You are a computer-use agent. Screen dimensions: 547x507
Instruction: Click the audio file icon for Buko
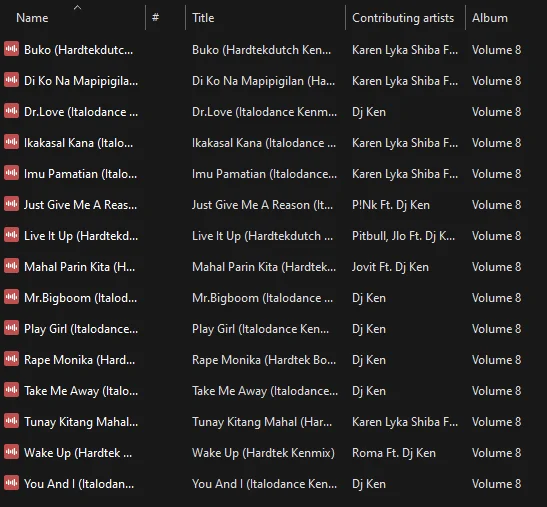pos(12,49)
